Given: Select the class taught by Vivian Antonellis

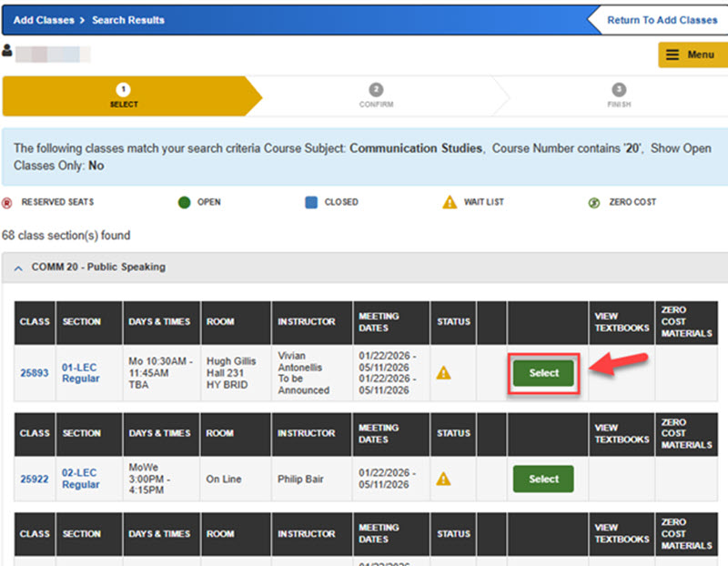Looking at the screenshot, I should point(542,373).
